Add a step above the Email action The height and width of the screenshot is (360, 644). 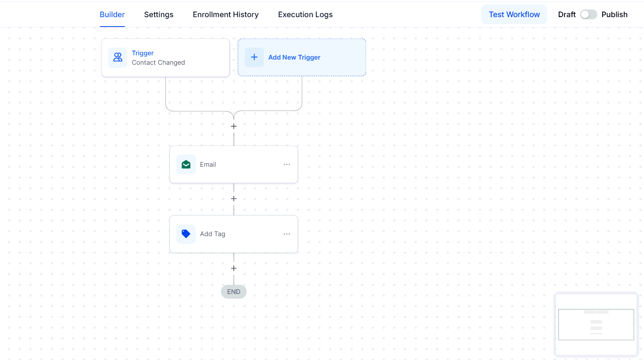click(x=234, y=126)
